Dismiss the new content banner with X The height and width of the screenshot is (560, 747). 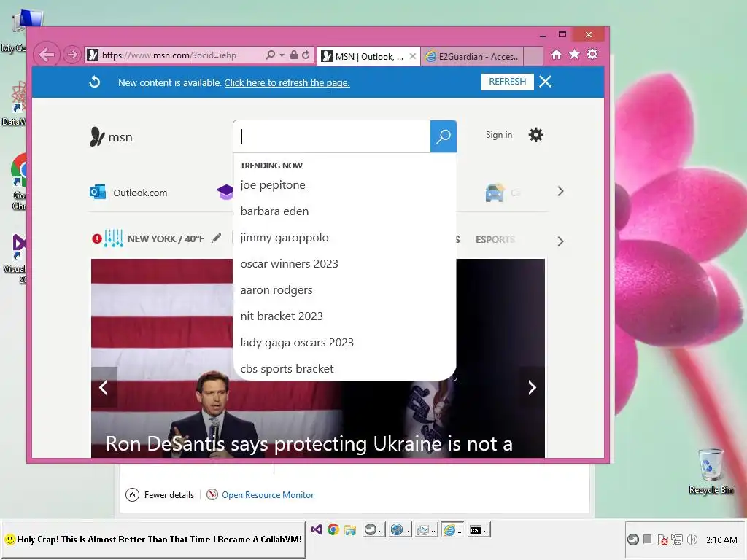[546, 82]
